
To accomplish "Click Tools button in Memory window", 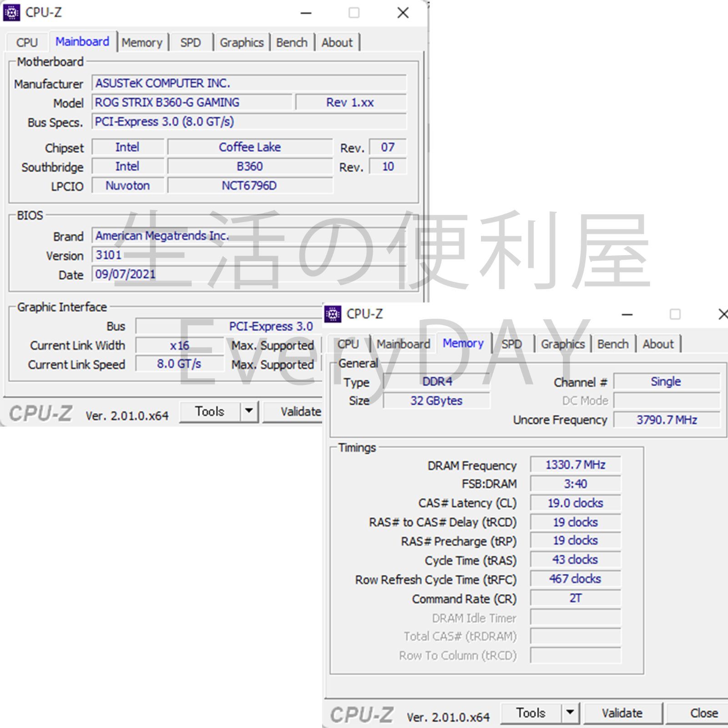I will tap(531, 713).
